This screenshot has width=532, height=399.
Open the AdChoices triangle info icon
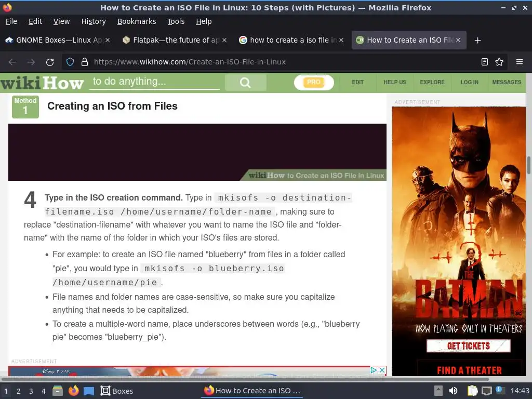click(374, 370)
